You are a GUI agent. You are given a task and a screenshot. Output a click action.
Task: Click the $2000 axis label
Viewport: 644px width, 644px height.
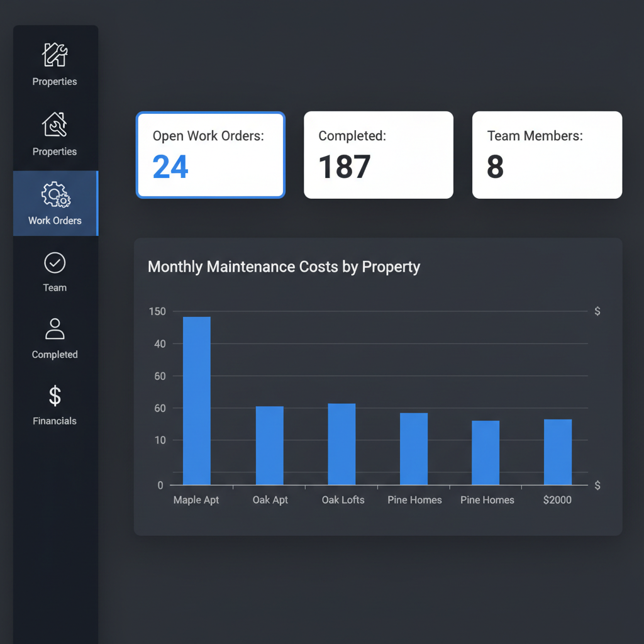[557, 500]
